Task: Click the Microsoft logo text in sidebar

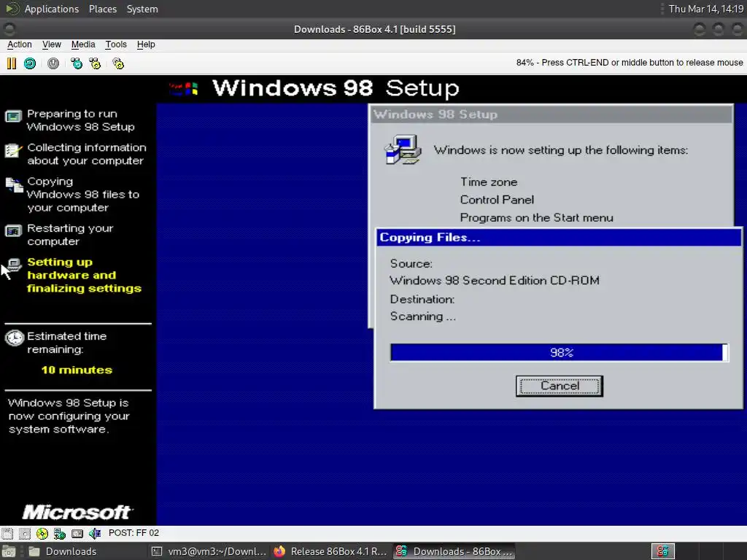Action: (77, 513)
